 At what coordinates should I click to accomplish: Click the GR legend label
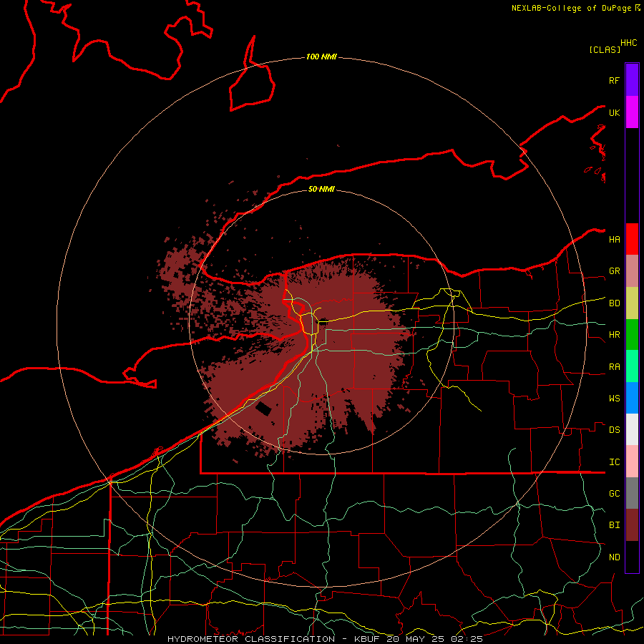click(614, 271)
